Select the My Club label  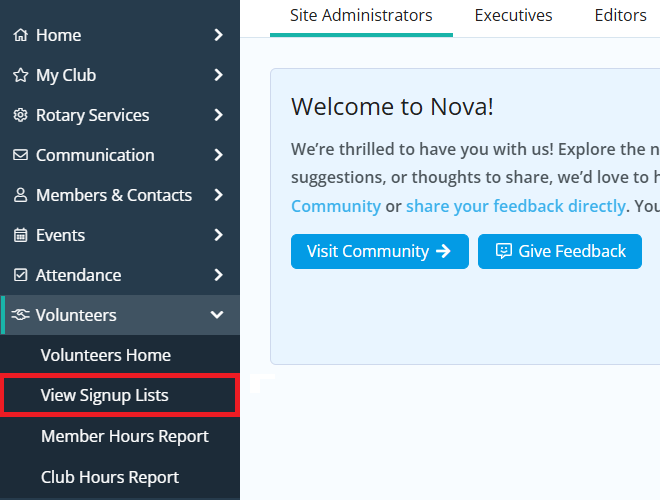(x=66, y=76)
